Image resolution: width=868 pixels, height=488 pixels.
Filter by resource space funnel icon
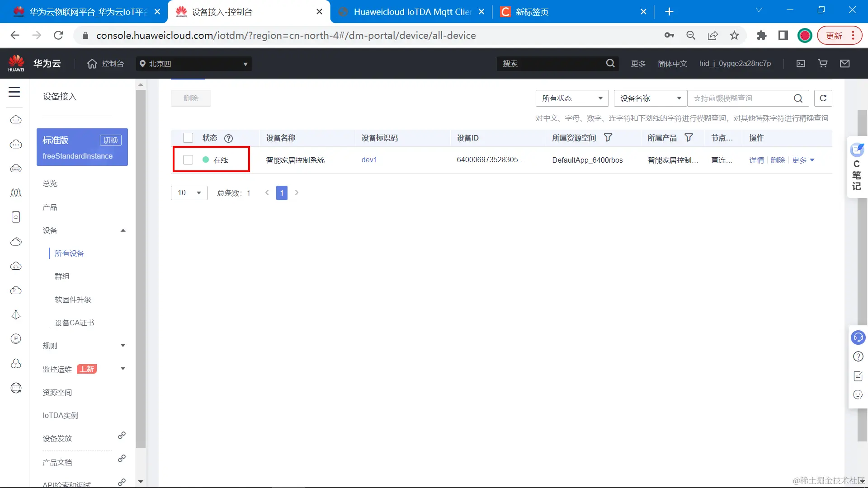(x=608, y=138)
